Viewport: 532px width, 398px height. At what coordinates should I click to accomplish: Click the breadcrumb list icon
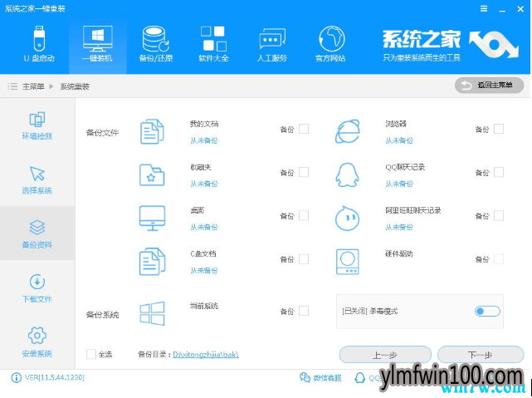click(12, 86)
